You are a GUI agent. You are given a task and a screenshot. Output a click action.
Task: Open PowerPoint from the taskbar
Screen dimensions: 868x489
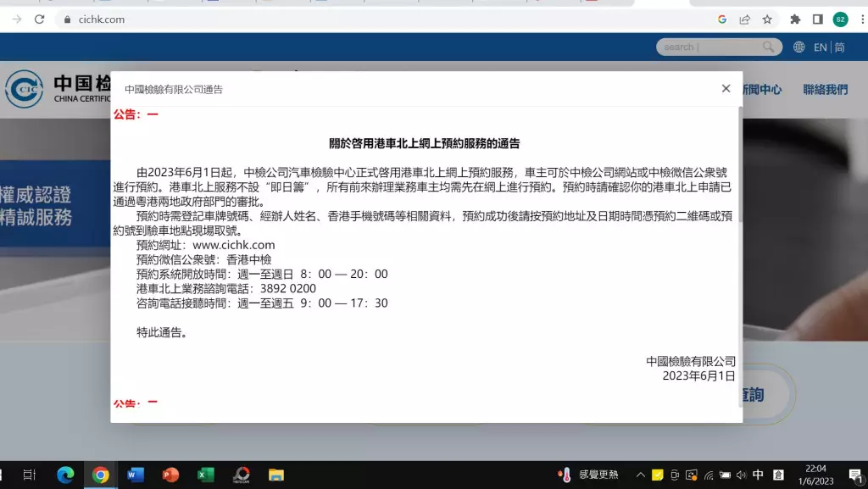point(170,475)
